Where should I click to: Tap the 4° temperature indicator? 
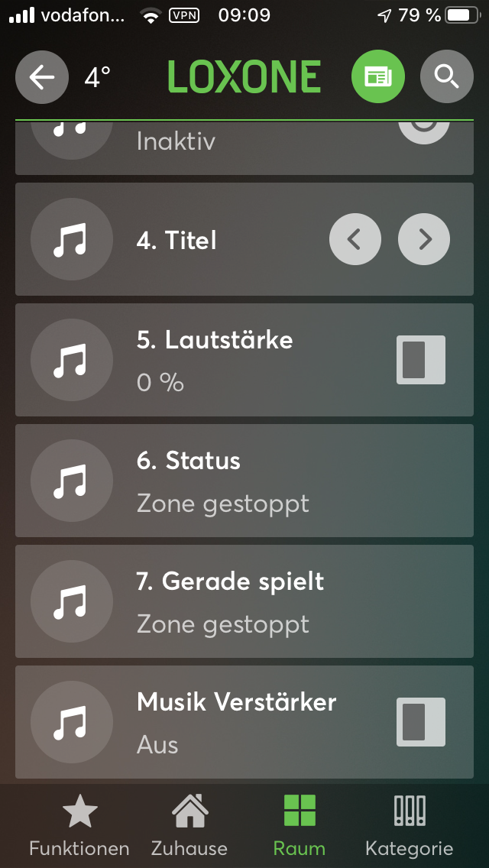click(x=98, y=77)
